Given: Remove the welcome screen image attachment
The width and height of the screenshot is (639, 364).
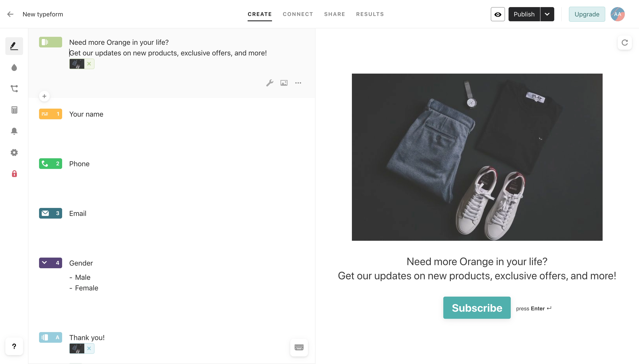Looking at the screenshot, I should (89, 64).
